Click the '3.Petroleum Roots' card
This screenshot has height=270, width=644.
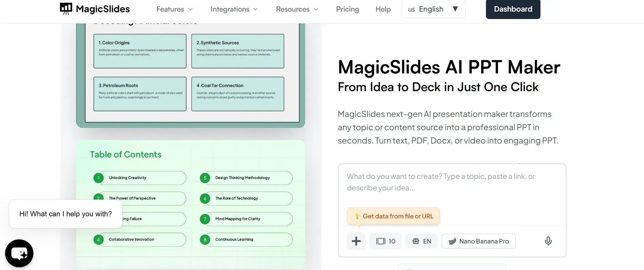coord(140,94)
